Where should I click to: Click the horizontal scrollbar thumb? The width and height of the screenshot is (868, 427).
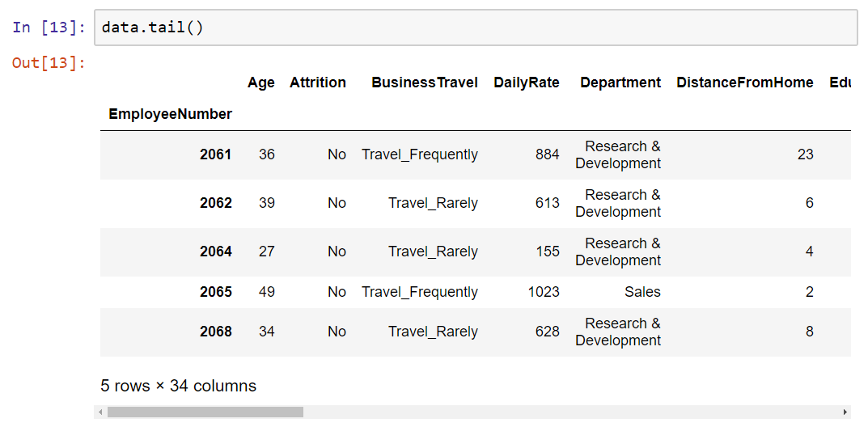(205, 412)
